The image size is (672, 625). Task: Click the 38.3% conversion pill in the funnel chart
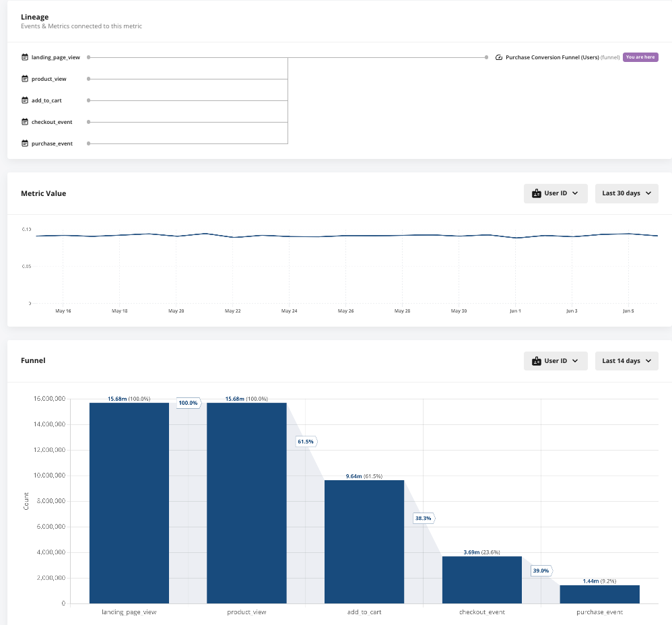[424, 518]
